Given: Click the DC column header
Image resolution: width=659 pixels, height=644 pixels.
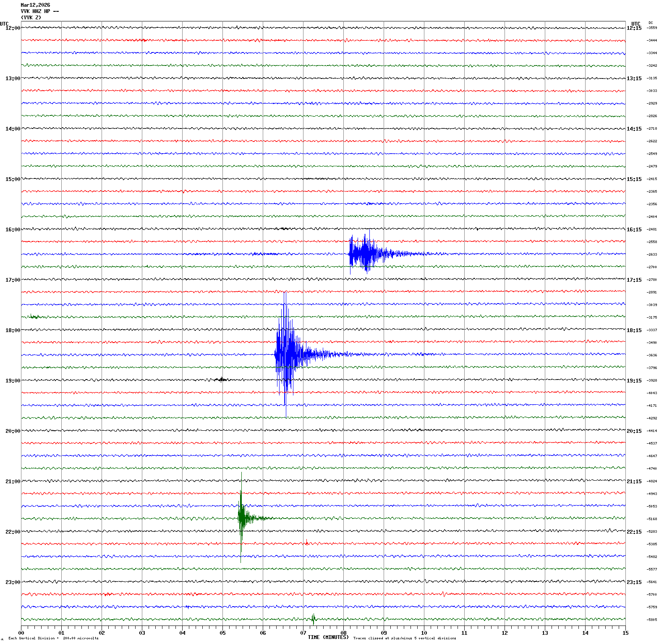Looking at the screenshot, I should click(651, 23).
